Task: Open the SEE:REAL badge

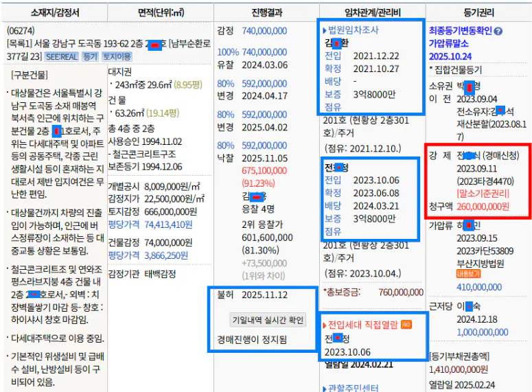Action: tap(62, 56)
